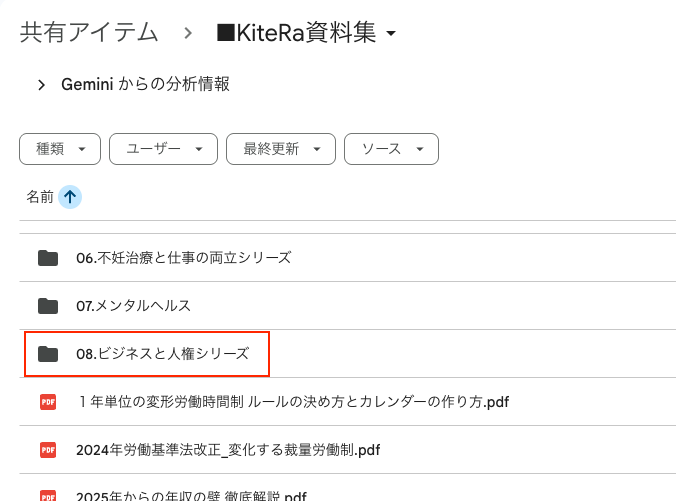676x501 pixels.
Task: Open the 06.不妊治療と仕事の両立シリーズ folder
Action: (184, 258)
